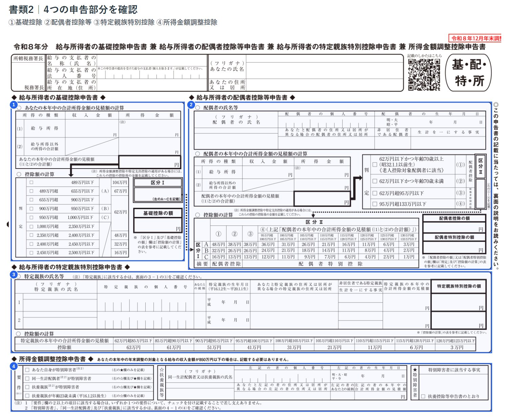
Task: Click the 41万円 deduction cell
Action: click(x=254, y=347)
